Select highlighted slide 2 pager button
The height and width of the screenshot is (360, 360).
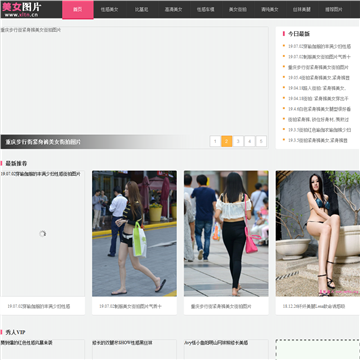[227, 141]
